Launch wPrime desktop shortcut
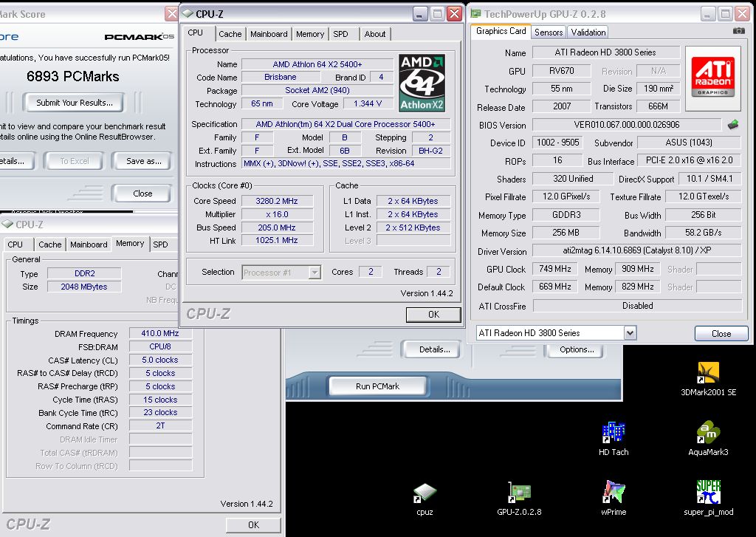This screenshot has height=537, width=756. 614,499
